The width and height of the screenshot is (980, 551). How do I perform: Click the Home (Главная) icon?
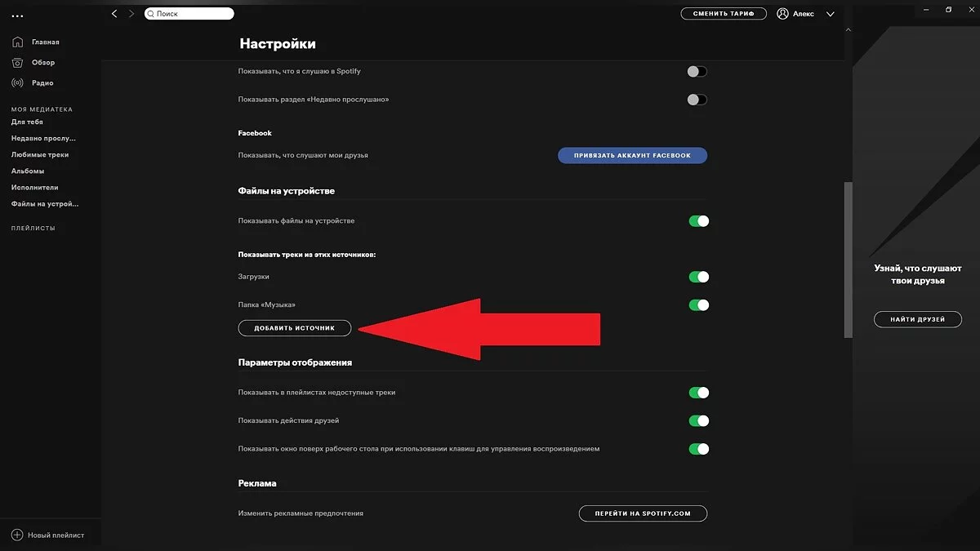(18, 42)
